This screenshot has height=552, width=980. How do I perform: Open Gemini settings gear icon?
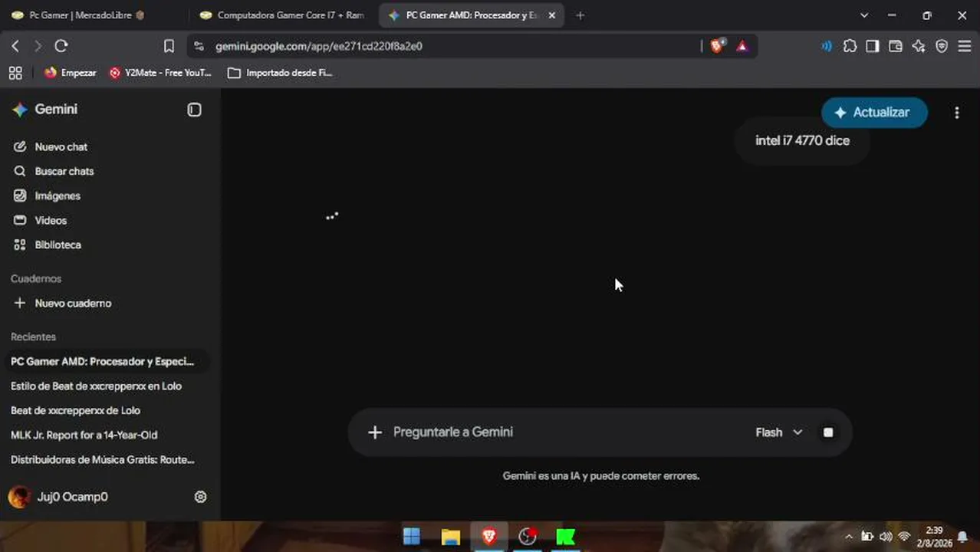point(200,497)
